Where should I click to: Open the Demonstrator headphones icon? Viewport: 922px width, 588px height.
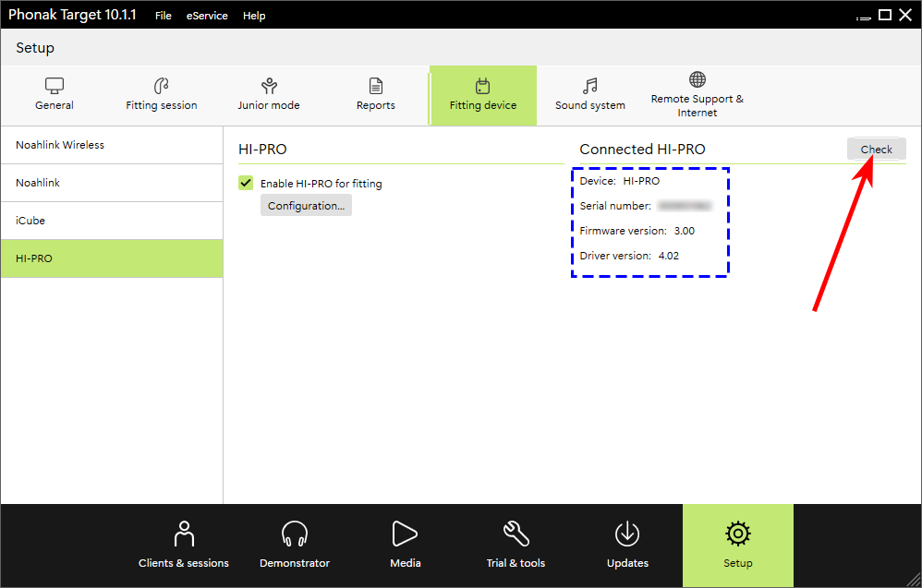(x=295, y=534)
